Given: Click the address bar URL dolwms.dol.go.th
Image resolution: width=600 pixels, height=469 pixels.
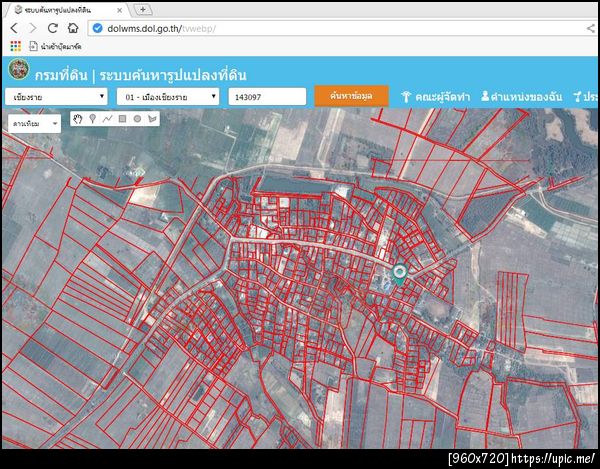Looking at the screenshot, I should pyautogui.click(x=161, y=29).
